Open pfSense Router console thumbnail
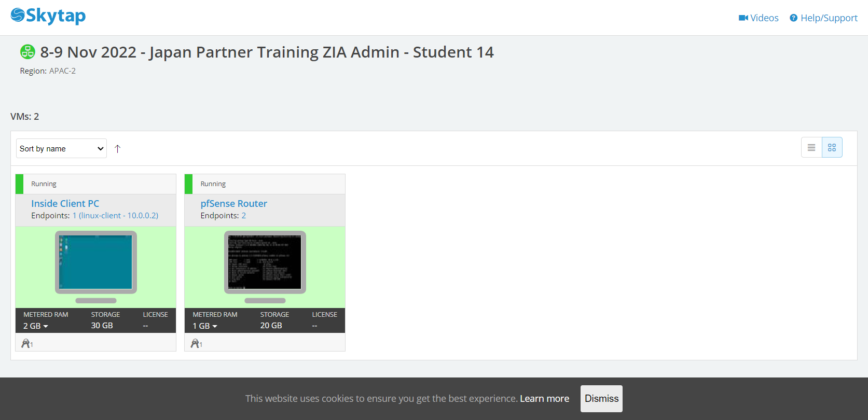Viewport: 868px width, 420px height. tap(265, 262)
